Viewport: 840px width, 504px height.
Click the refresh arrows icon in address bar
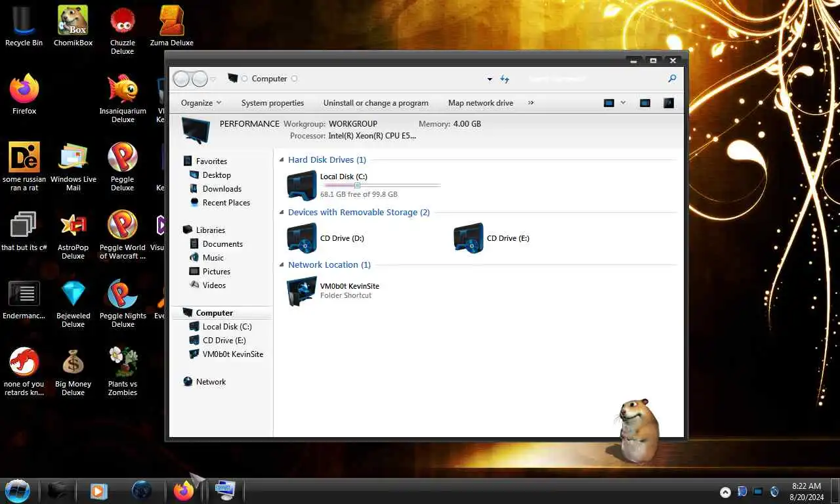click(505, 79)
